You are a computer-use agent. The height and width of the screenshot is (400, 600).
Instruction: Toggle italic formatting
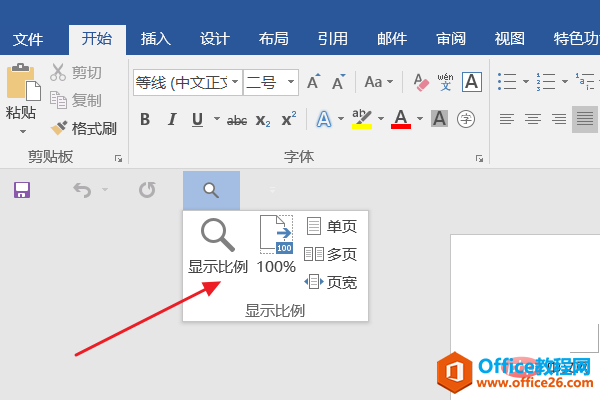coord(172,119)
